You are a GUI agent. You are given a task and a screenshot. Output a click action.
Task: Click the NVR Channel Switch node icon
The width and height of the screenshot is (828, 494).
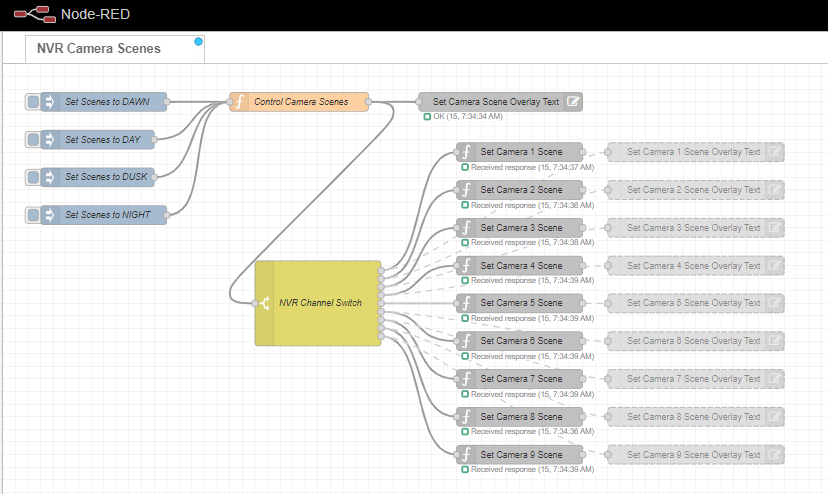[265, 303]
